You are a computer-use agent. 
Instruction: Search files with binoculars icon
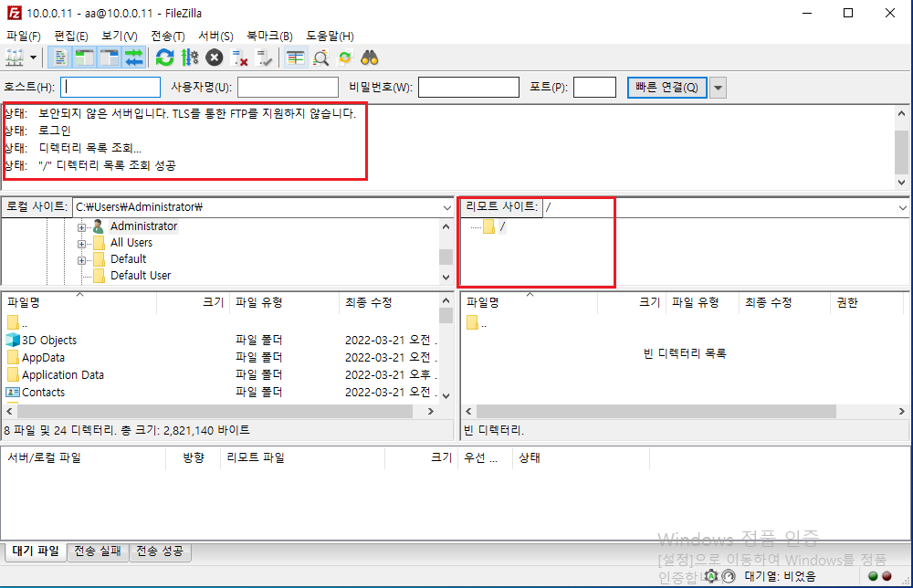click(x=370, y=58)
